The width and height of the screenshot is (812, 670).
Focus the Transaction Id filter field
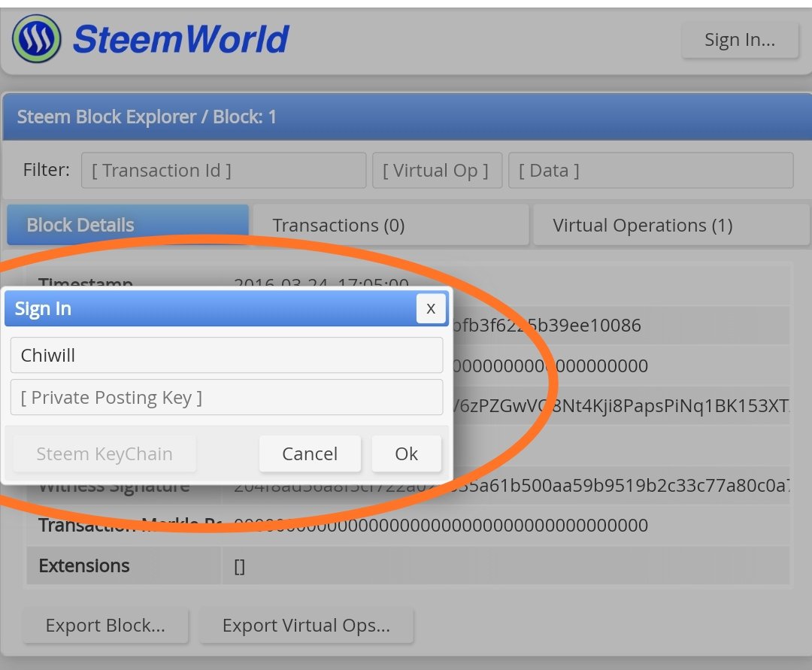click(224, 171)
